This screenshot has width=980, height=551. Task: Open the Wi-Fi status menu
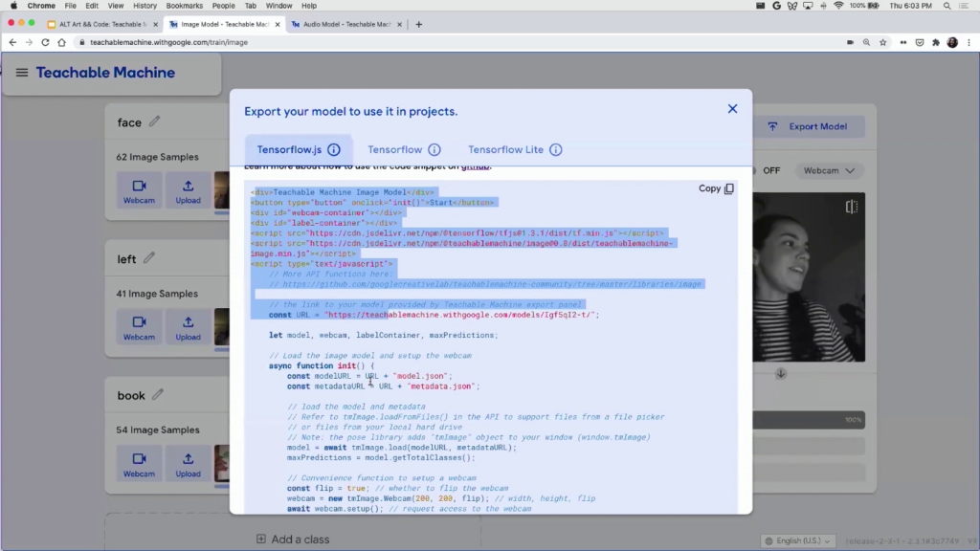click(x=838, y=6)
